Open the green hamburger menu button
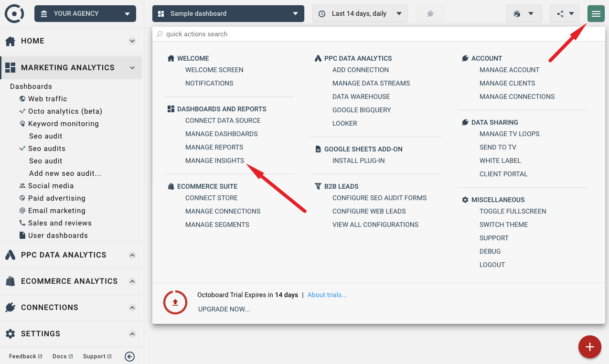Screen dimensions: 609x364 click(596, 14)
